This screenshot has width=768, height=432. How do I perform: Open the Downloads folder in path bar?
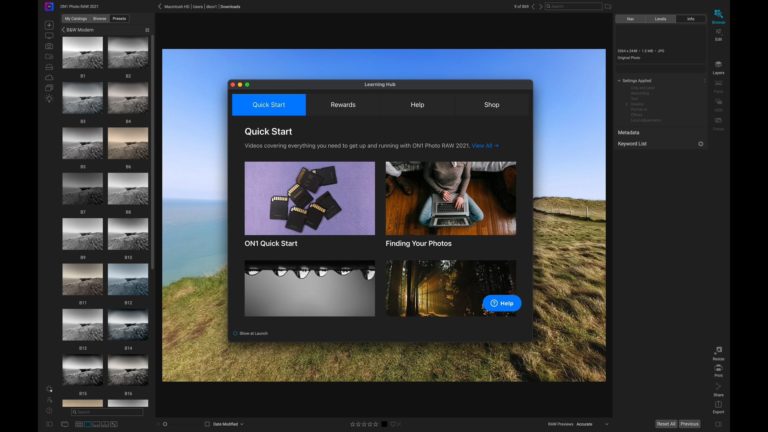(230, 7)
